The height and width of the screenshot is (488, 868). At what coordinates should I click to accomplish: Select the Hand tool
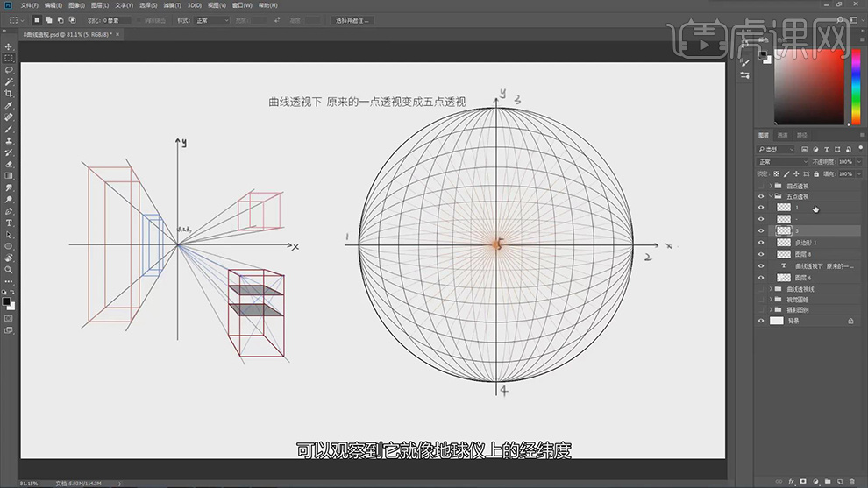[x=8, y=258]
